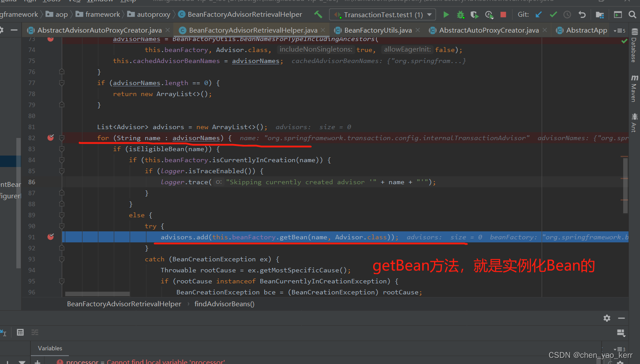640x364 pixels.
Task: Rollback changes with the Git revert arrow
Action: [582, 15]
